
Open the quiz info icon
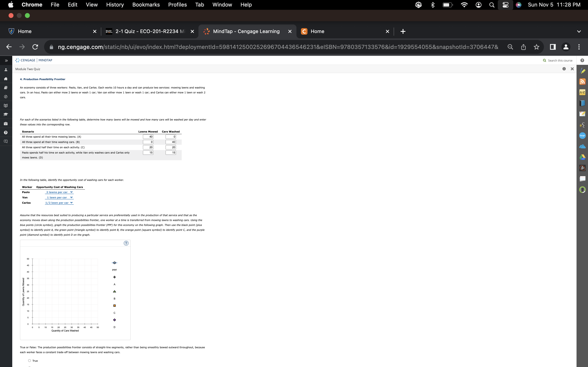coord(564,69)
